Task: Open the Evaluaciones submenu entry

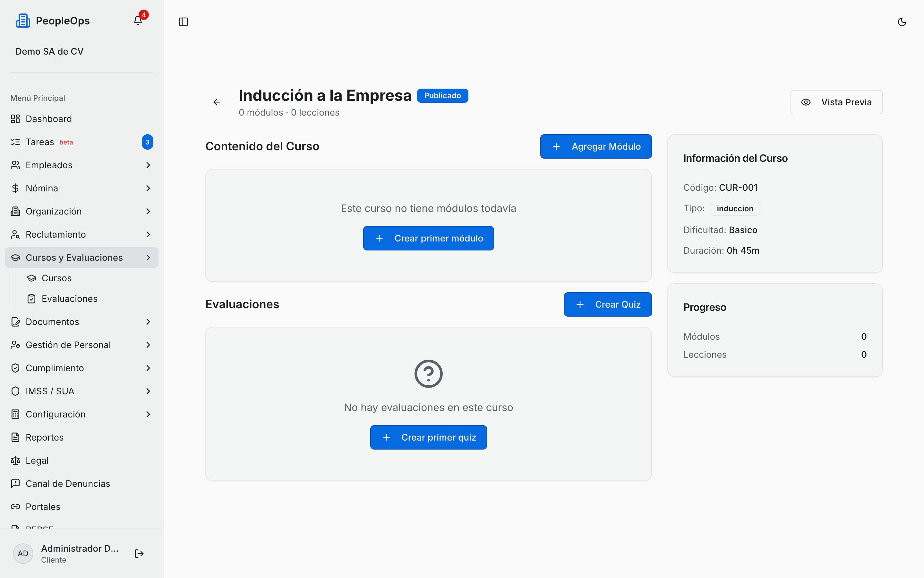Action: click(x=90, y=299)
